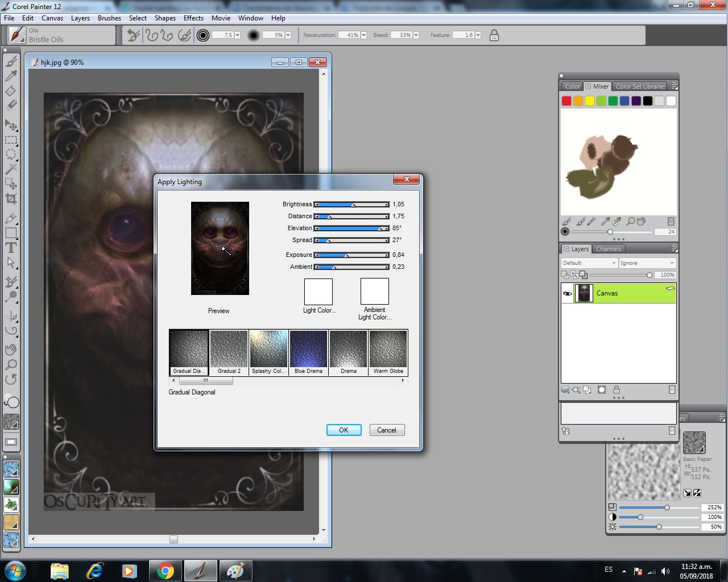The image size is (728, 582).
Task: Select the Magic Wand tool
Action: click(11, 169)
